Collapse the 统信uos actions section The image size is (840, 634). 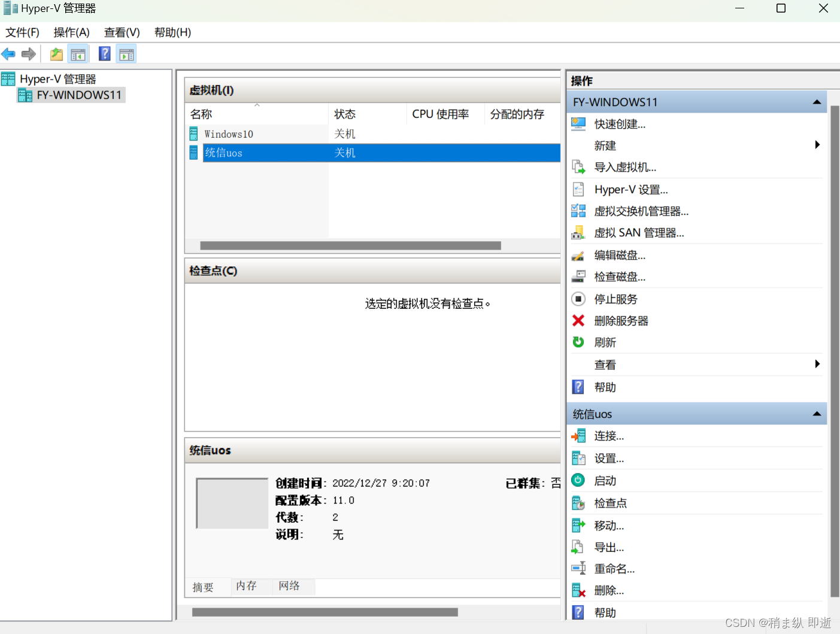[817, 413]
